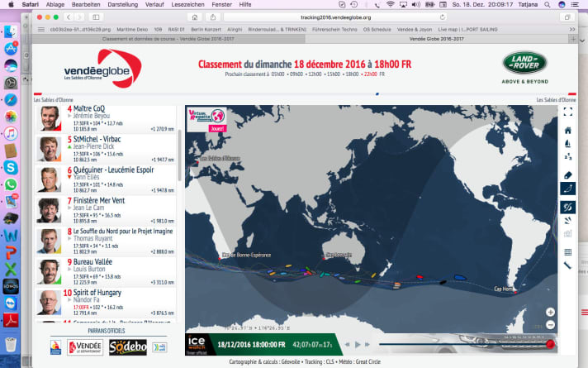Step the timeline forward
Image resolution: width=588 pixels, height=368 pixels.
point(367,344)
